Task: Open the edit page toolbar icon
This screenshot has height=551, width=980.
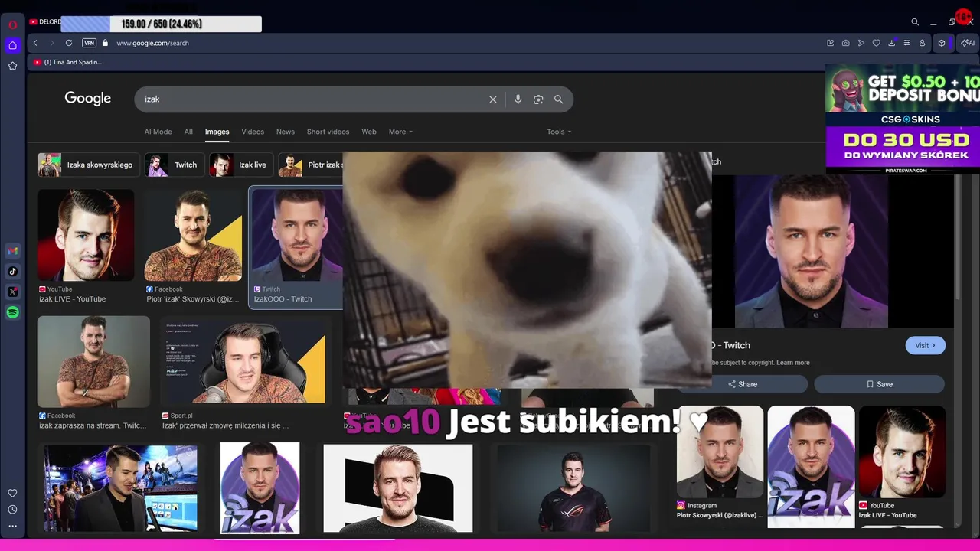Action: (830, 43)
